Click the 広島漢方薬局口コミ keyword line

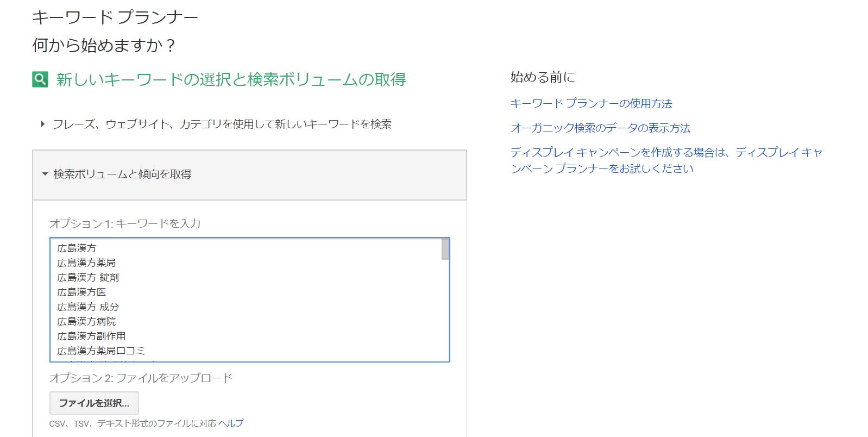[x=101, y=351]
